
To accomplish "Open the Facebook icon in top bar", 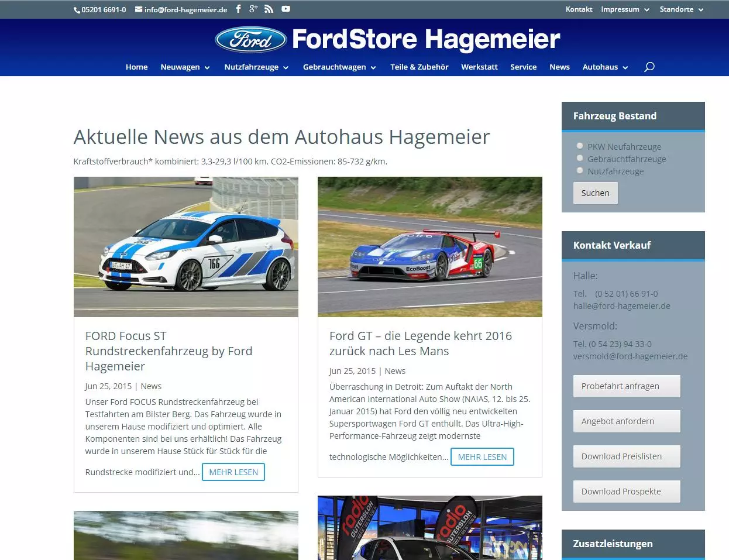I will coord(238,9).
